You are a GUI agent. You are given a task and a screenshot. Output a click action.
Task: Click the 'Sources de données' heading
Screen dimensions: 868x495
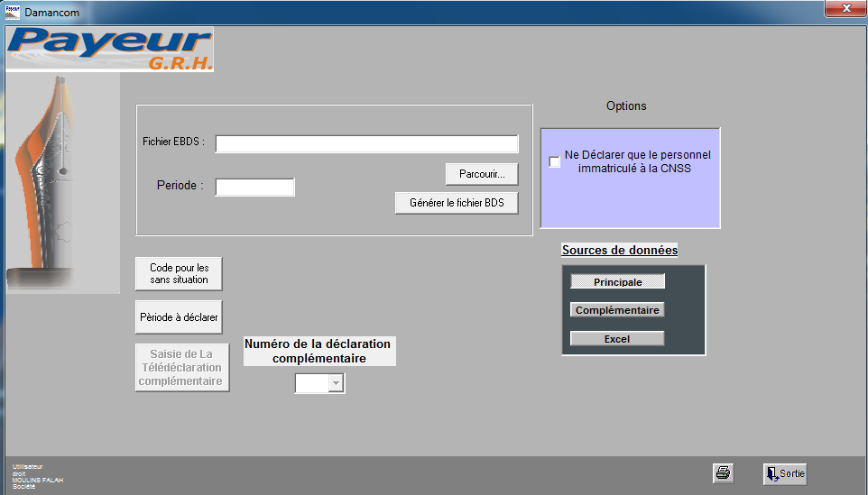(x=620, y=250)
